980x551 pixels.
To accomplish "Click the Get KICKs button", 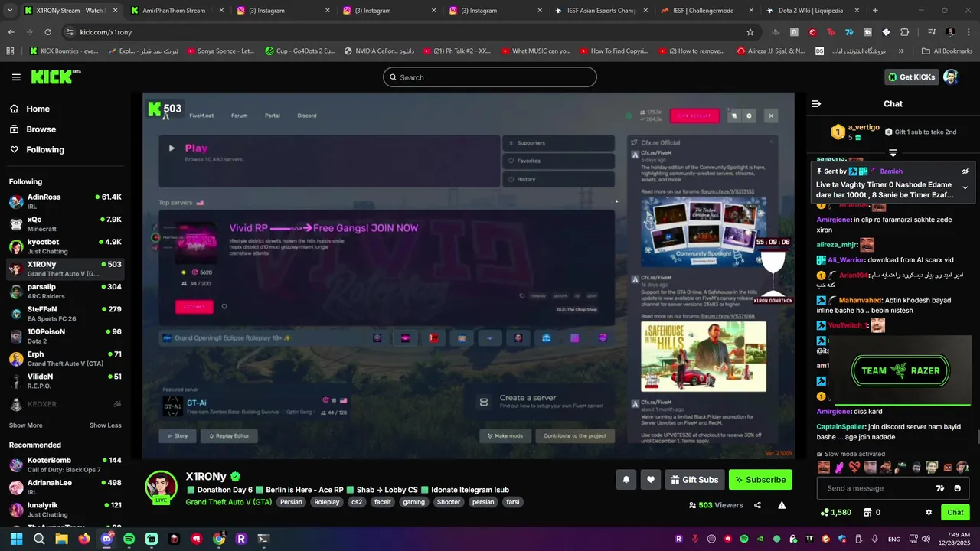I will click(911, 77).
